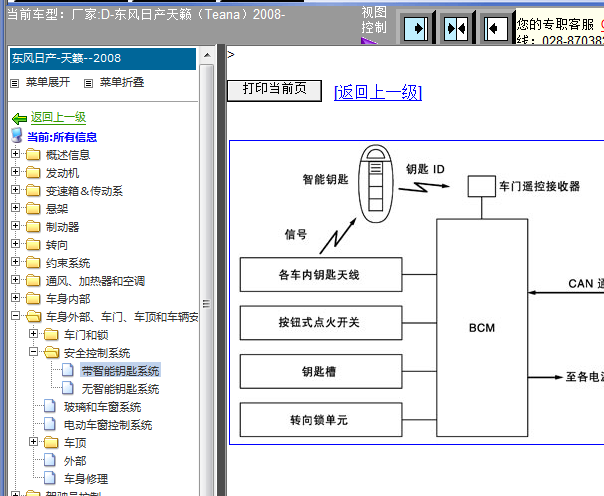Screen dimensions: 604x496
Task: Collapse the 安全控制系统 tree node
Action: click(34, 352)
